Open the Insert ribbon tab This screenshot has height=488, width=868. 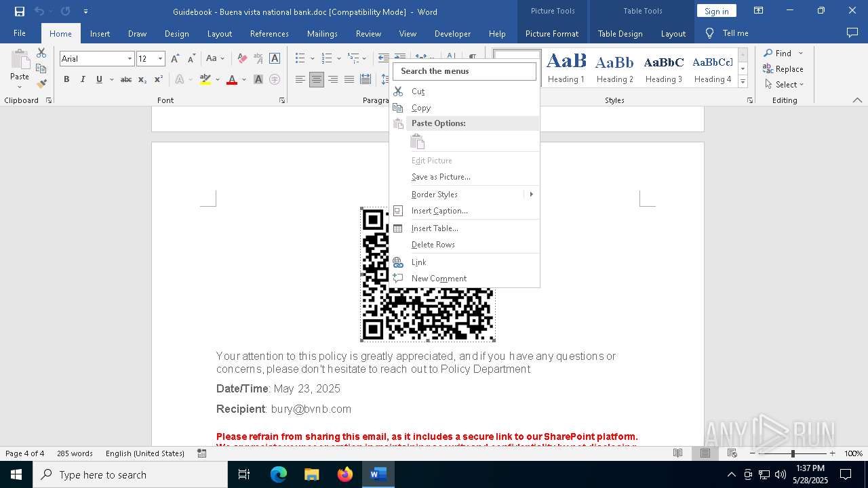point(100,33)
